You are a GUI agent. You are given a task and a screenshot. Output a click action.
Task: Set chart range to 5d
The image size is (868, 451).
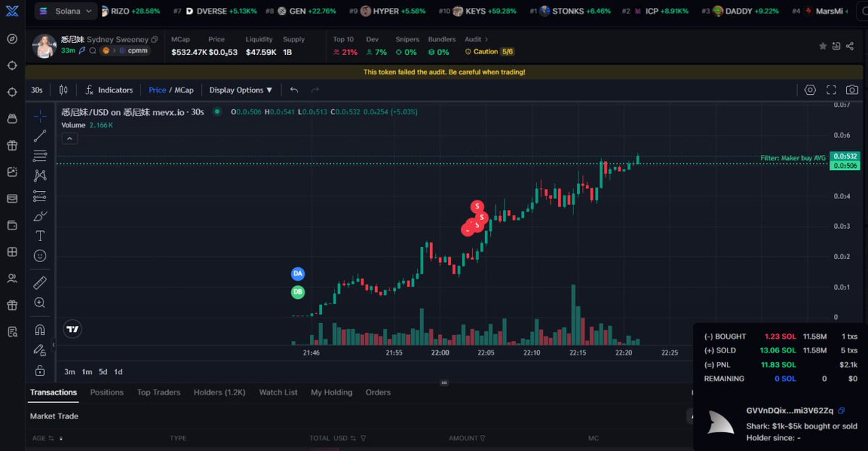click(x=103, y=372)
